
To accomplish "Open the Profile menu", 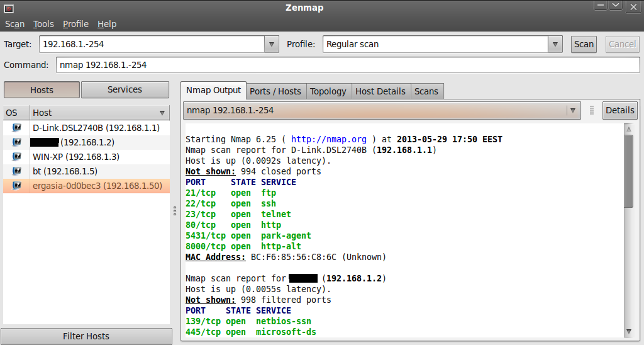I will [x=75, y=25].
